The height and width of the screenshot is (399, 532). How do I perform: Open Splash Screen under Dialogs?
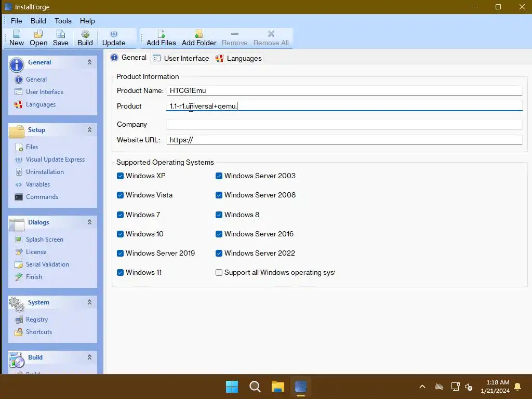(45, 240)
